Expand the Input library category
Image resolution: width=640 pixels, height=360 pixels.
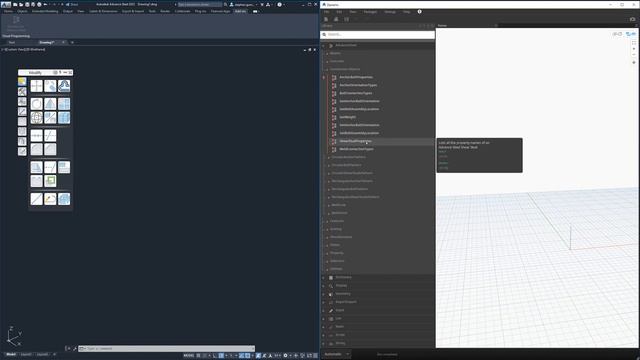[340, 310]
